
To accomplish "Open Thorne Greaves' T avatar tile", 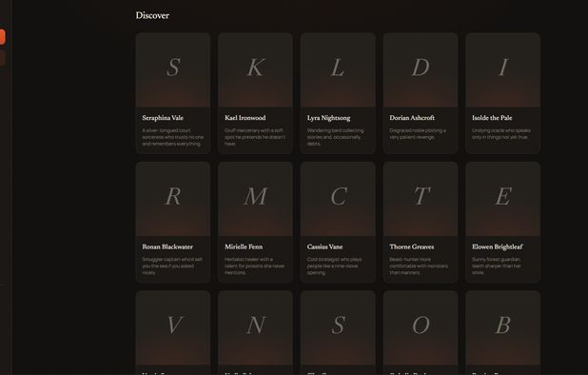I will 421,199.
